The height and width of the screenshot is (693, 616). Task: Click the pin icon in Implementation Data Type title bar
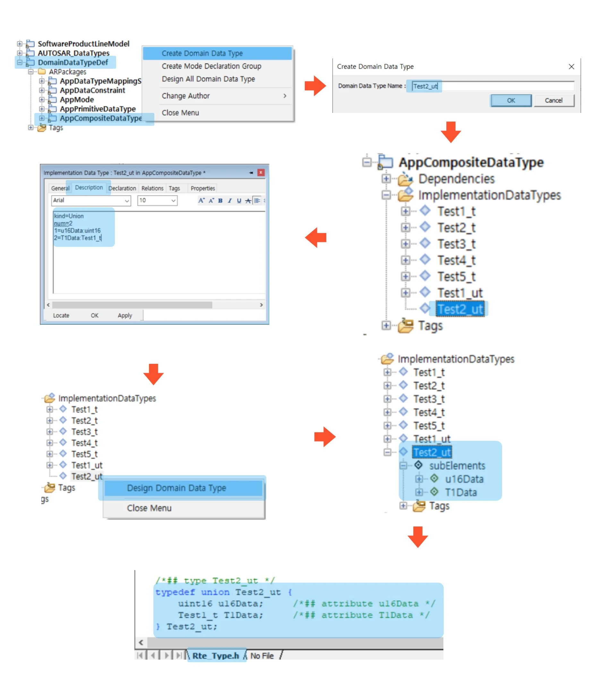click(251, 173)
